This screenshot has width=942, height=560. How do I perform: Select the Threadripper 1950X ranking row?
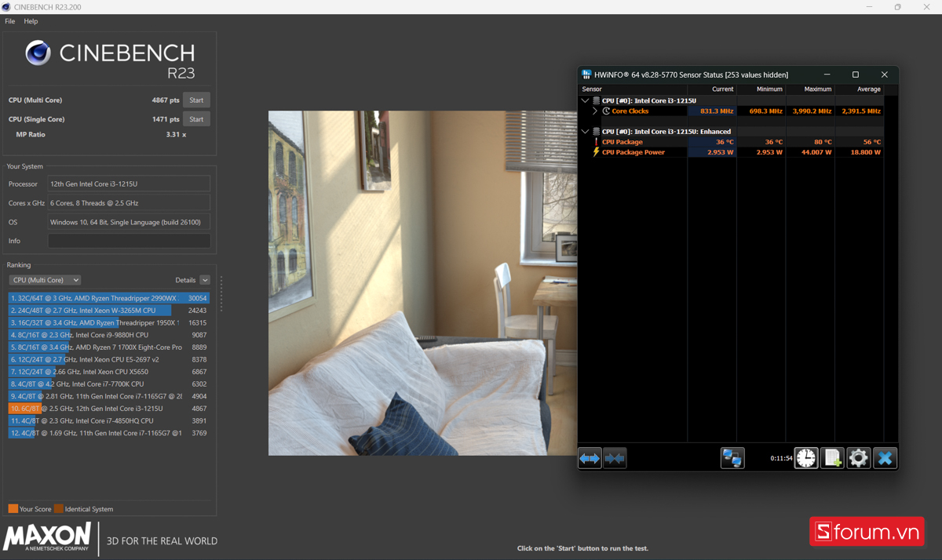109,322
